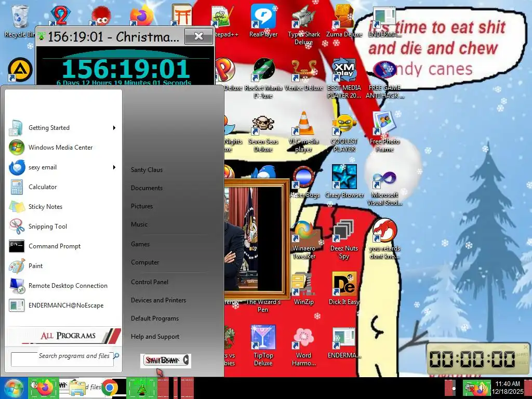The width and height of the screenshot is (532, 399).
Task: Open Free Photo Frame desktop shortcut
Action: tap(384, 132)
